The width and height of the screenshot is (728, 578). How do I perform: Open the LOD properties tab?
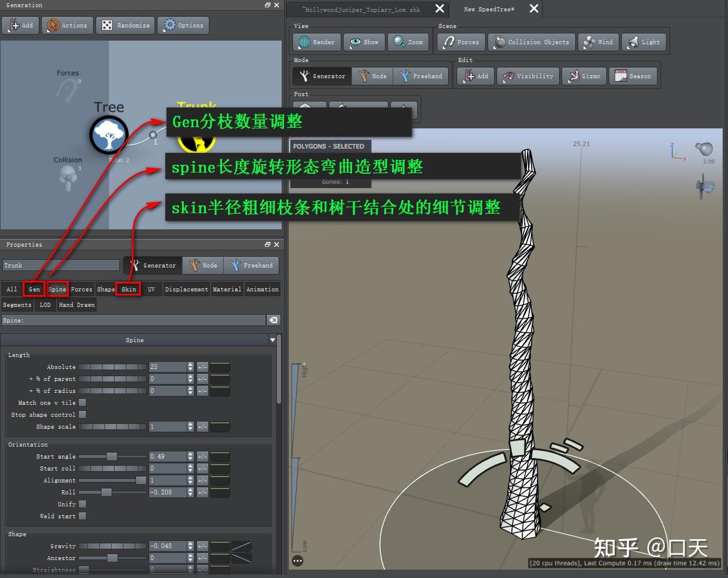[x=45, y=305]
